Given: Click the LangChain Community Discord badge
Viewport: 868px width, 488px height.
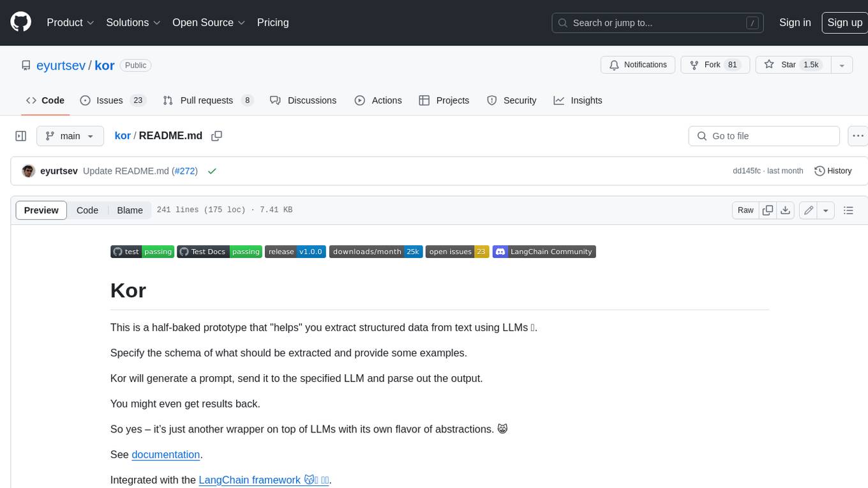Looking at the screenshot, I should [x=544, y=252].
